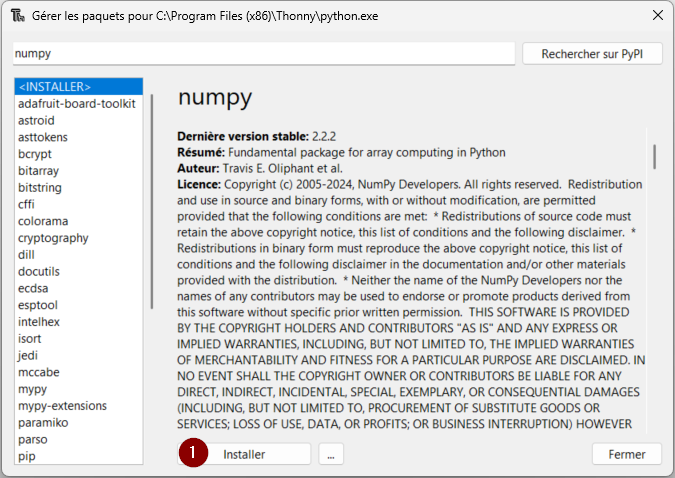The height and width of the screenshot is (478, 675).
Task: Select adafruit-board-toolkit package
Action: coord(77,104)
